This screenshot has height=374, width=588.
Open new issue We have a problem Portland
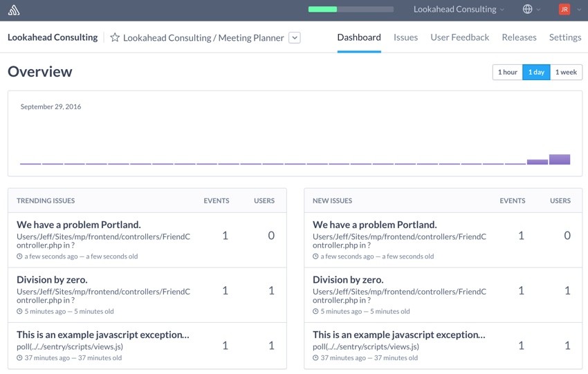pyautogui.click(x=375, y=225)
